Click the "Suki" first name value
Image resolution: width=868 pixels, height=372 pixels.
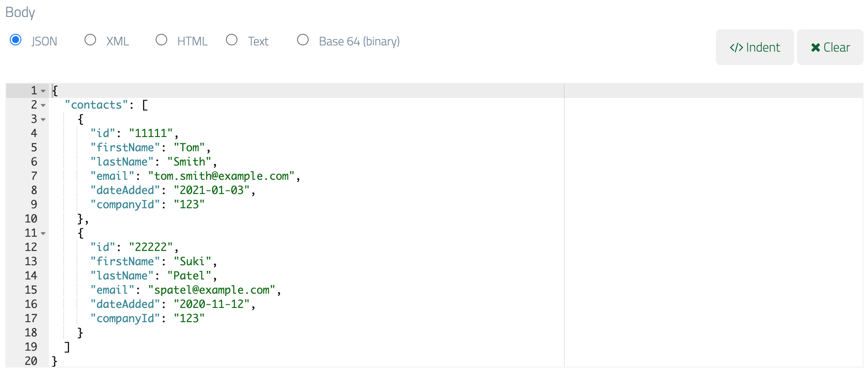tap(193, 262)
